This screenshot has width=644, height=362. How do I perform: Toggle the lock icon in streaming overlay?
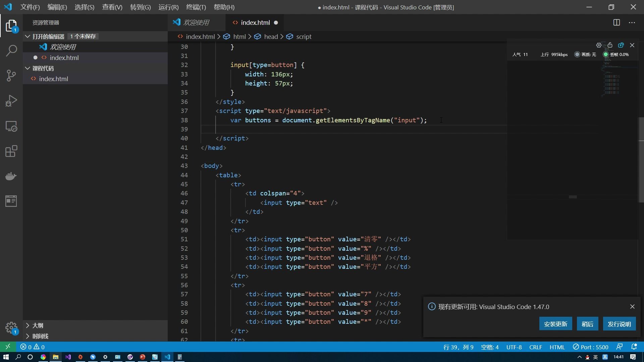(x=610, y=45)
